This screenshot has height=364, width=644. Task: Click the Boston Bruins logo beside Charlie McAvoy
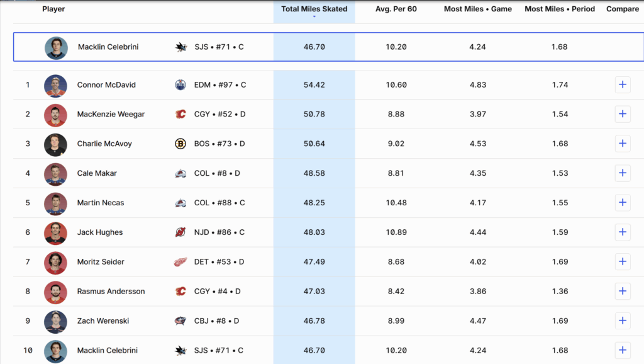[x=181, y=144]
